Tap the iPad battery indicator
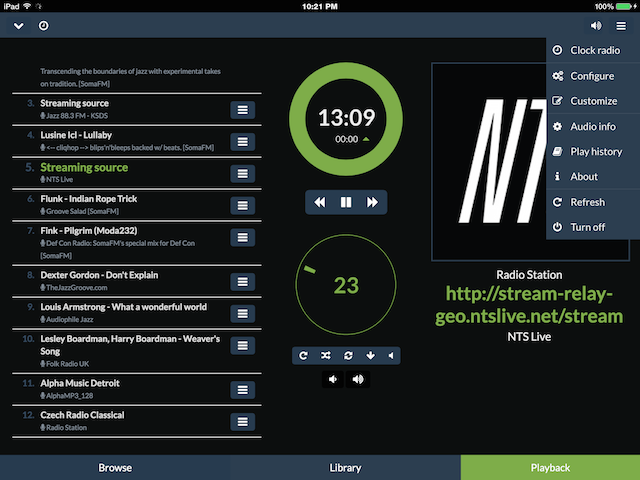640x480 pixels. [623, 6]
